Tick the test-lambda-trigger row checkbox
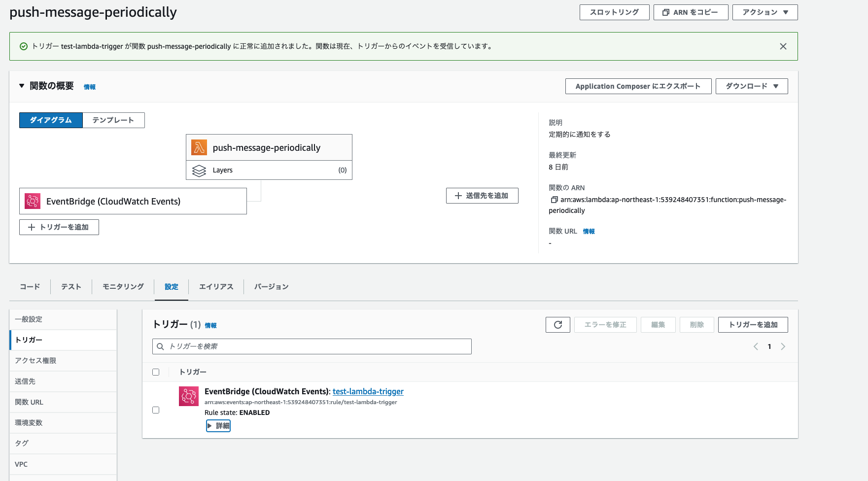The image size is (868, 481). point(156,410)
